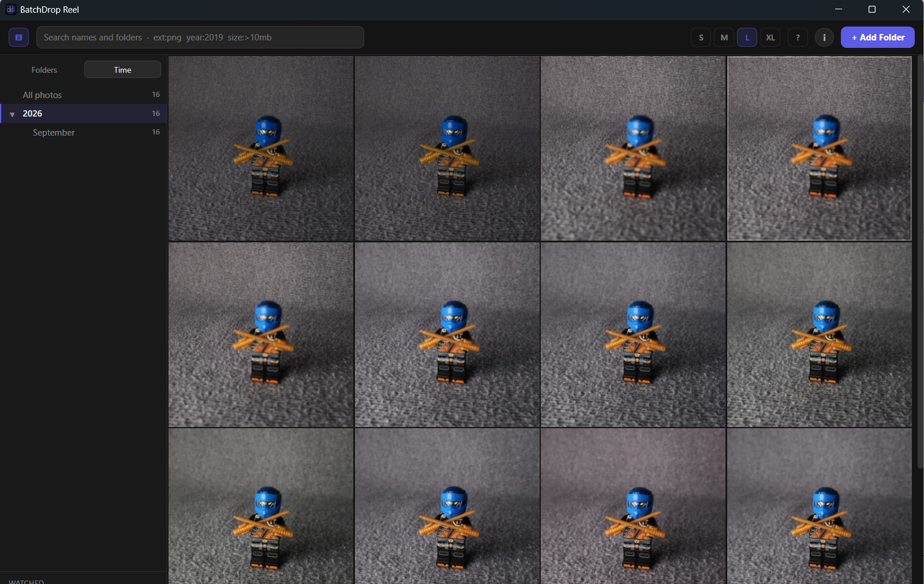
Task: Minimize the BatchDrop Reel window
Action: (839, 9)
